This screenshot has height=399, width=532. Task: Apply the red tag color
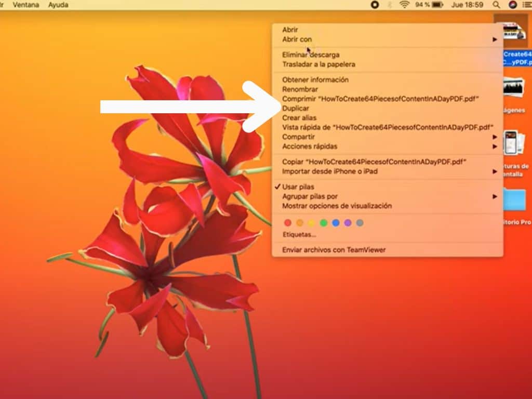point(288,223)
